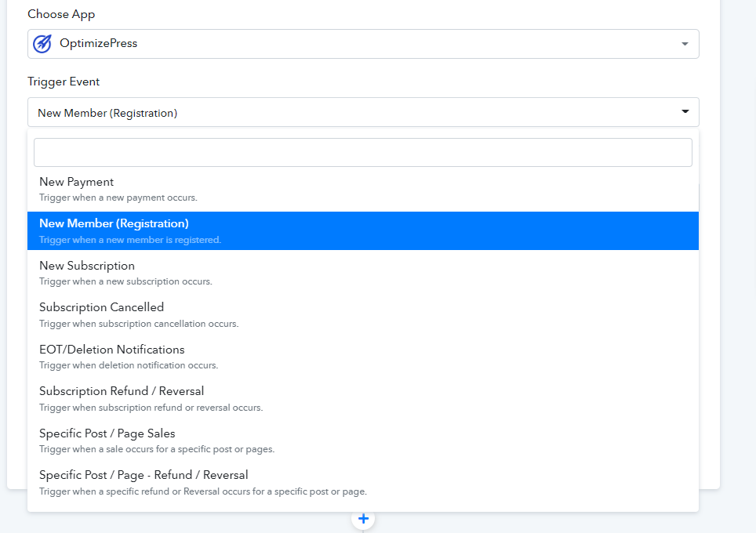This screenshot has width=756, height=533.
Task: Click the OptimizePress rocket app icon
Action: [x=42, y=44]
